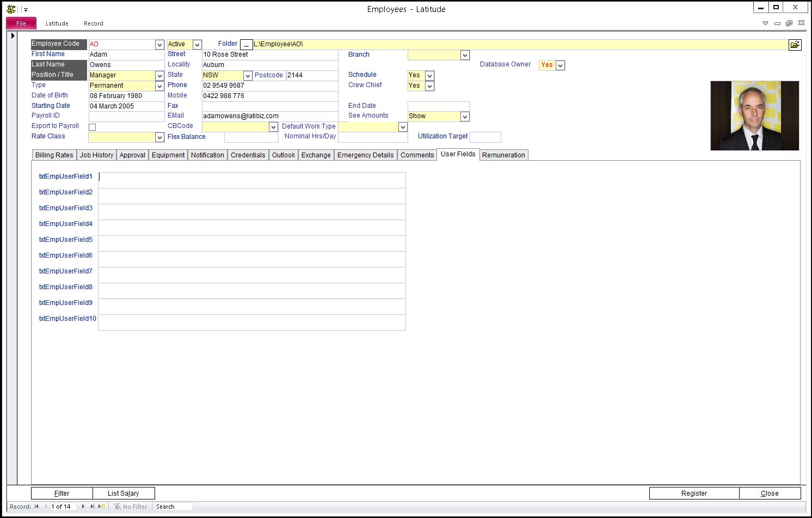812x518 pixels.
Task: Open the Database Owner dropdown
Action: 560,65
